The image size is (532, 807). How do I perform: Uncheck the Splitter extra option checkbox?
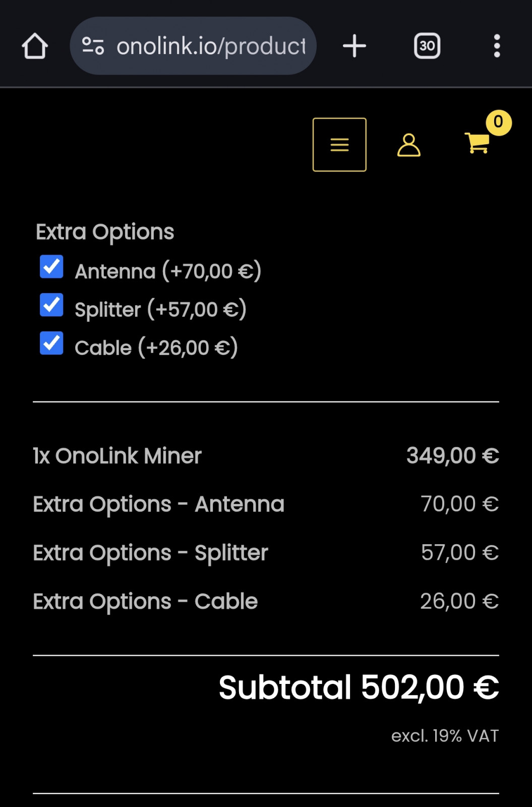(51, 305)
